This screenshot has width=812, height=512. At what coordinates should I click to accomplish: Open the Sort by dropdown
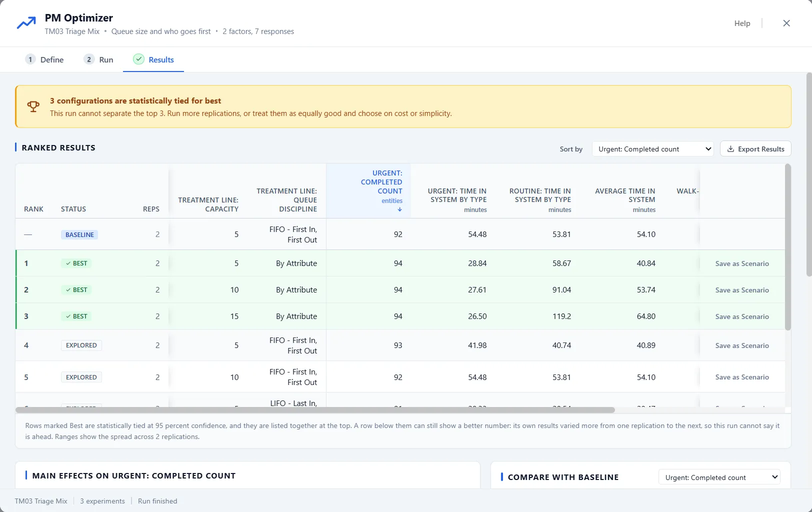(x=653, y=149)
